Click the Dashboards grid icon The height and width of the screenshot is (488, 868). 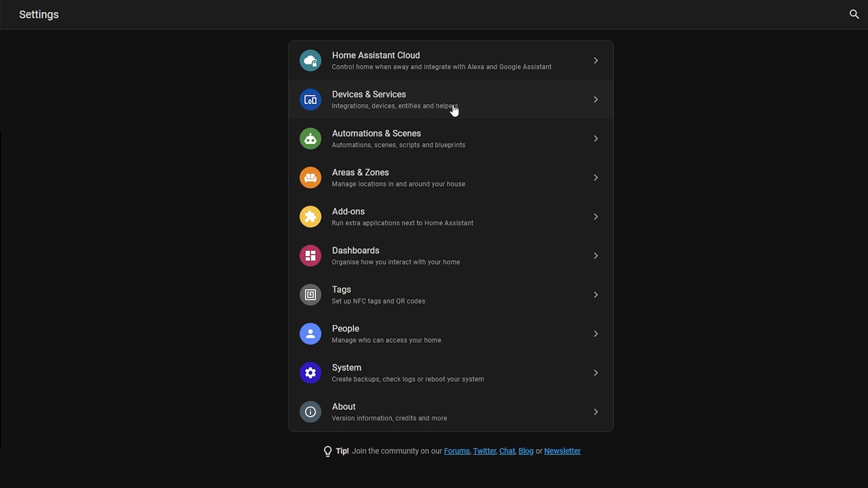click(x=310, y=256)
